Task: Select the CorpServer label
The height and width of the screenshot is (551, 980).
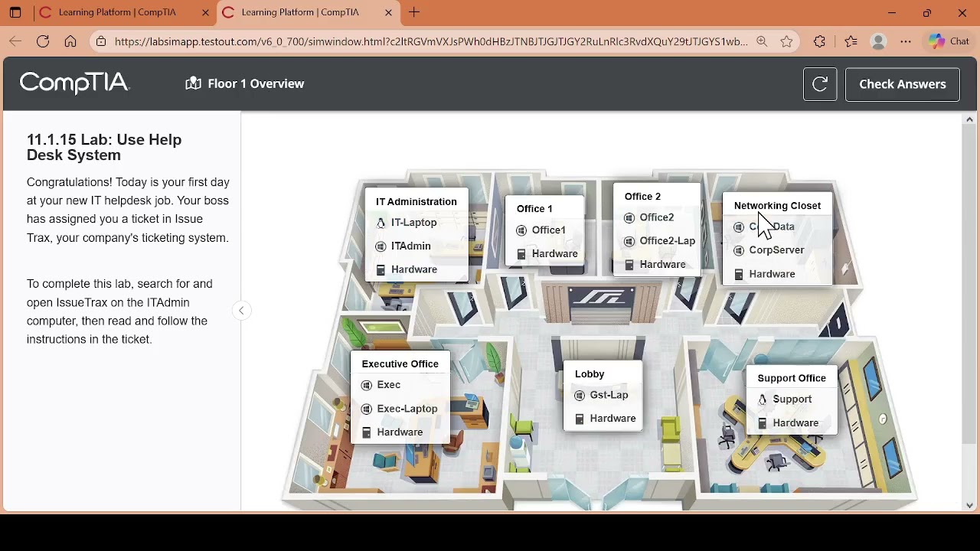Action: 777,250
